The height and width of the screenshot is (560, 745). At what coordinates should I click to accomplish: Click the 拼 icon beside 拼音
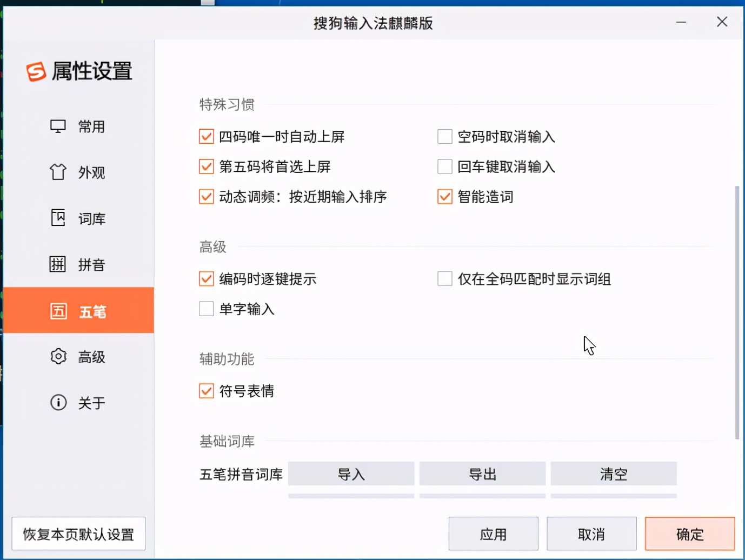[58, 264]
